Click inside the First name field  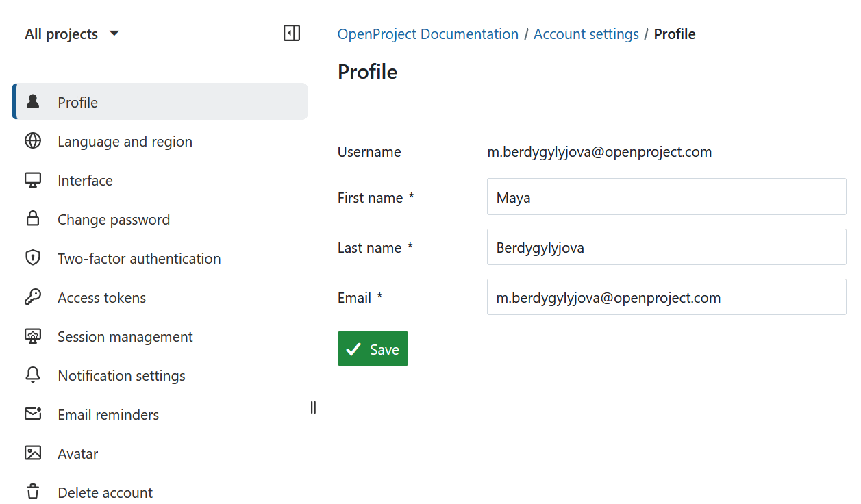(x=666, y=197)
